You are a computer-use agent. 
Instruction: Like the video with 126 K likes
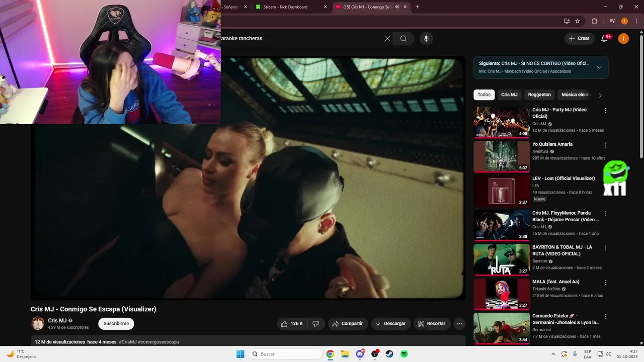click(x=292, y=324)
